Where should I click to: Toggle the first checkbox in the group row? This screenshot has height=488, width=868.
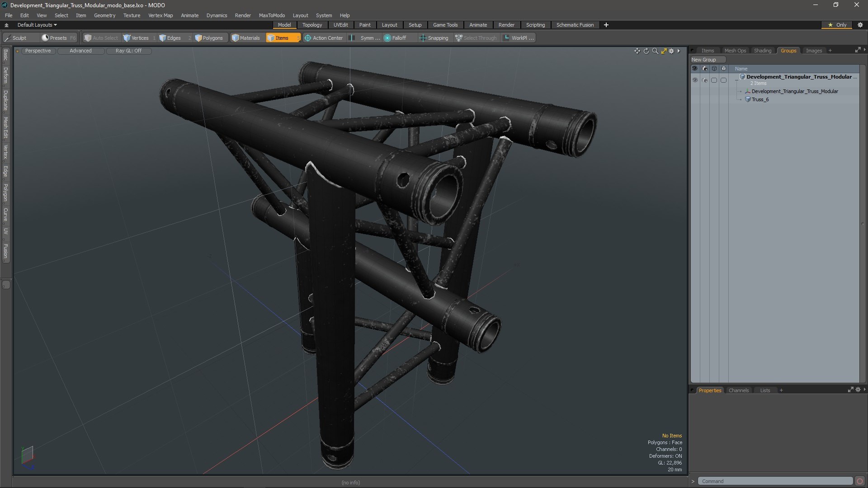coord(714,80)
